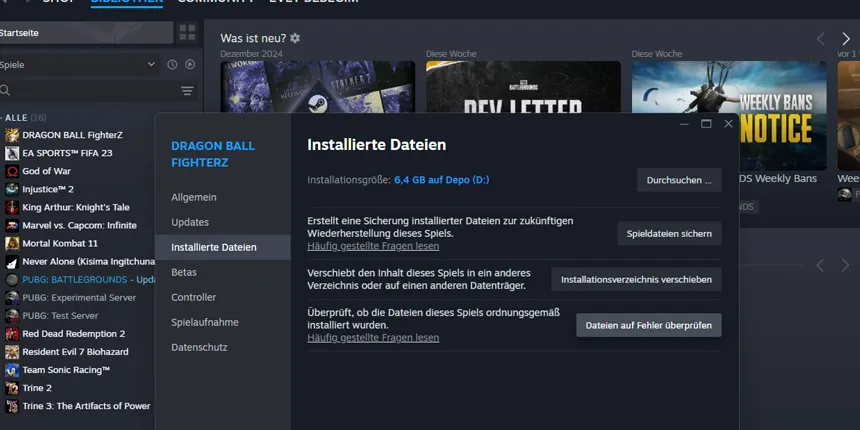This screenshot has width=860, height=430.
Task: Select Mortal Kombat 11 in library list
Action: click(60, 244)
